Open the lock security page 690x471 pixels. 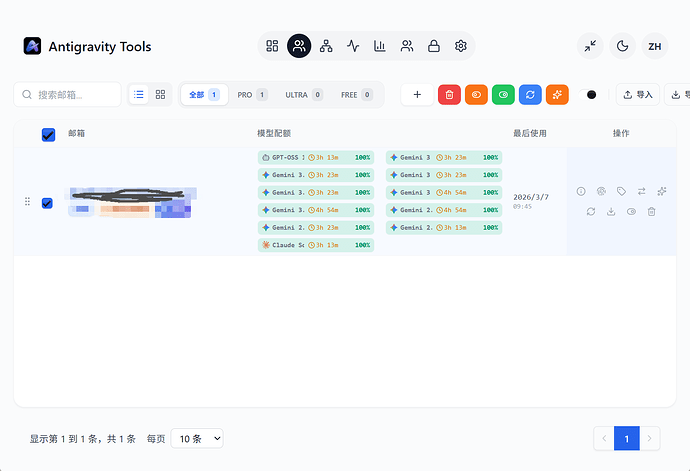[434, 46]
